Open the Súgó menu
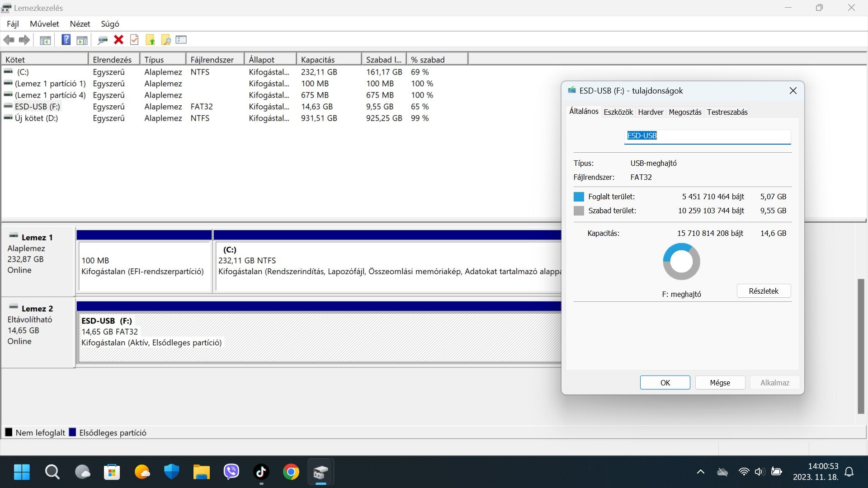 [x=110, y=24]
